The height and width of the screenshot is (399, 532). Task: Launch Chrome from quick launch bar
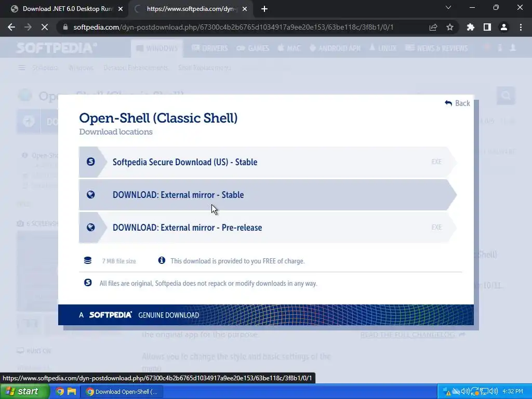click(x=60, y=392)
